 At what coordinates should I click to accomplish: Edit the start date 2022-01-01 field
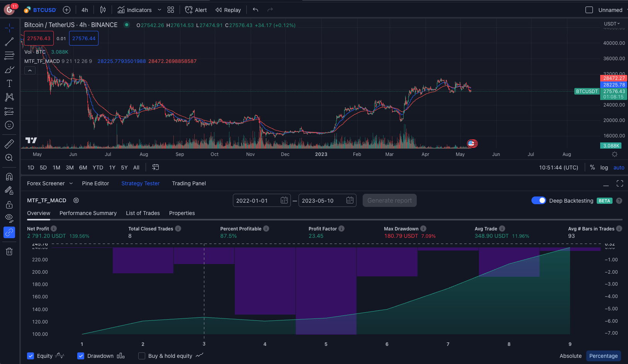(x=262, y=200)
